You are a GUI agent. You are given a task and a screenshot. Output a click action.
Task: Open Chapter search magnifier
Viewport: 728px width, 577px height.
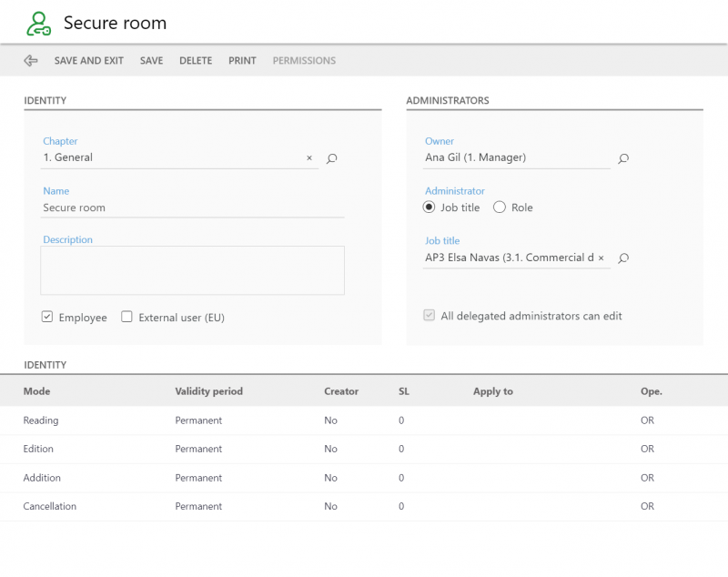(x=331, y=158)
